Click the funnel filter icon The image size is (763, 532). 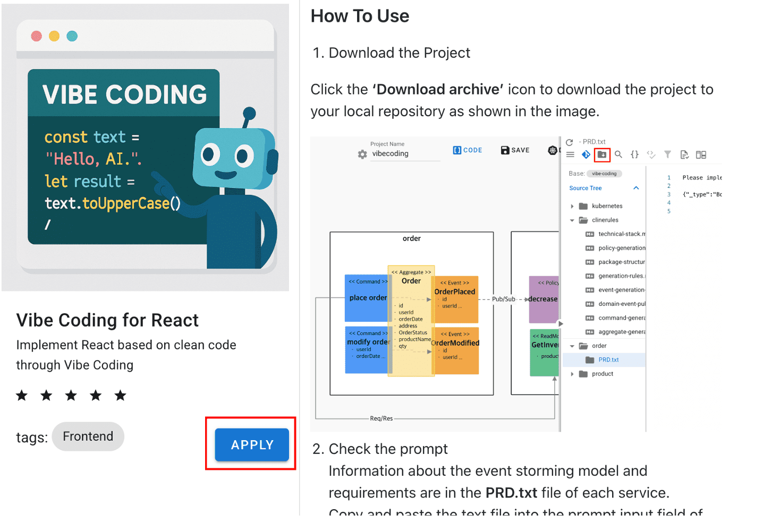coord(667,155)
